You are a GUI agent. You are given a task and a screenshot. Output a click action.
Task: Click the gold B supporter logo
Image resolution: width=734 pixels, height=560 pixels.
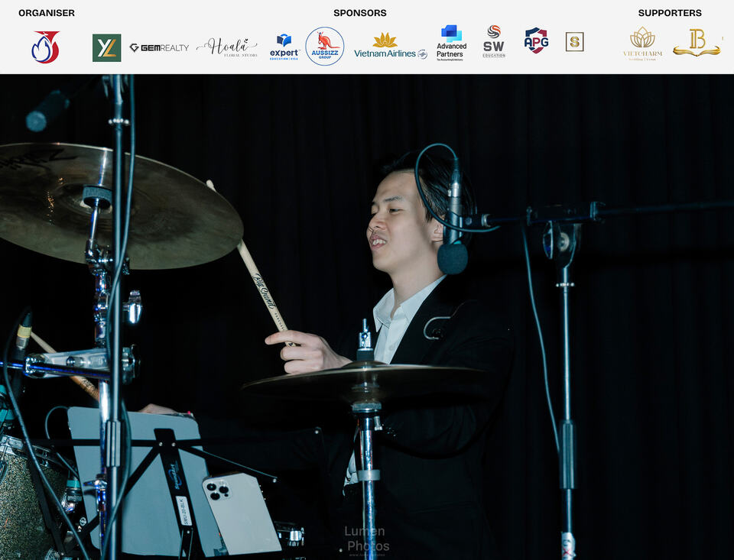(x=697, y=43)
